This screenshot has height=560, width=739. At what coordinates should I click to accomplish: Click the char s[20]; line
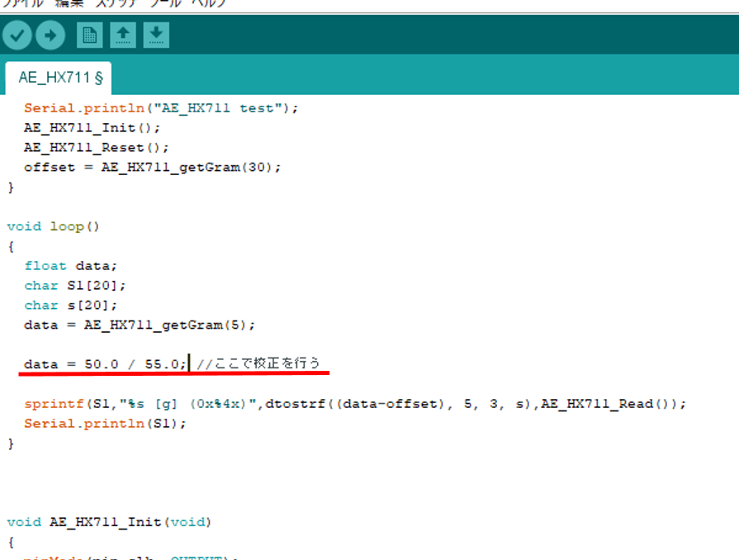click(70, 306)
